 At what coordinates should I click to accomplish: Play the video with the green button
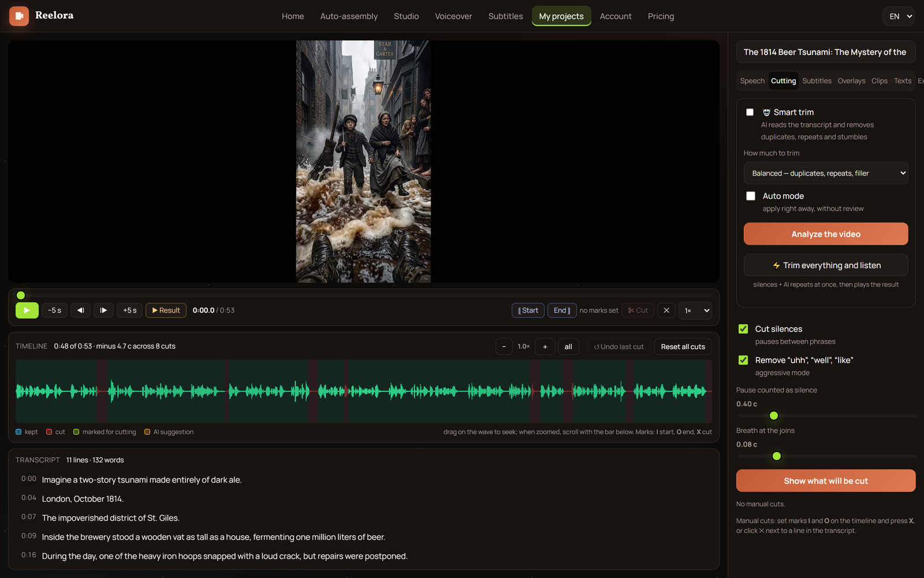point(27,310)
